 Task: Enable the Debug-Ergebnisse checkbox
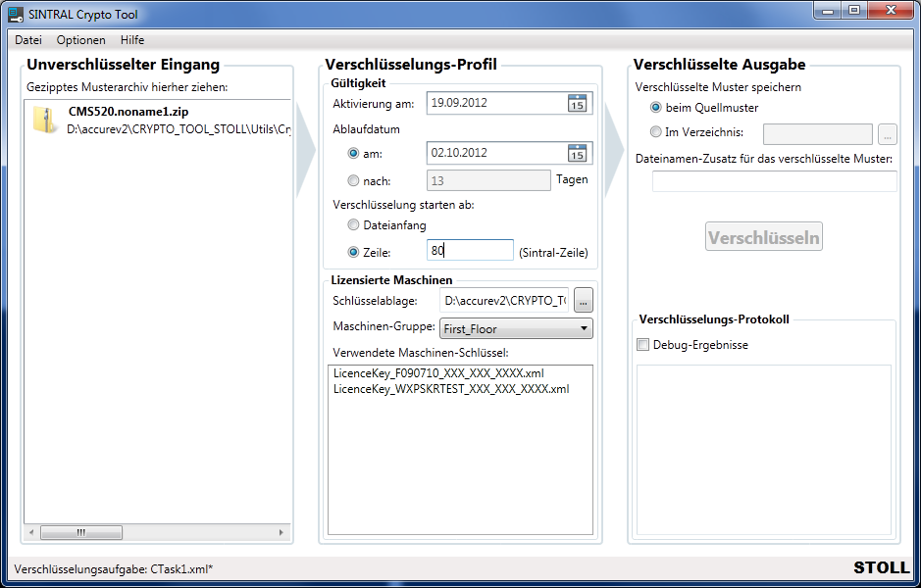pos(643,345)
